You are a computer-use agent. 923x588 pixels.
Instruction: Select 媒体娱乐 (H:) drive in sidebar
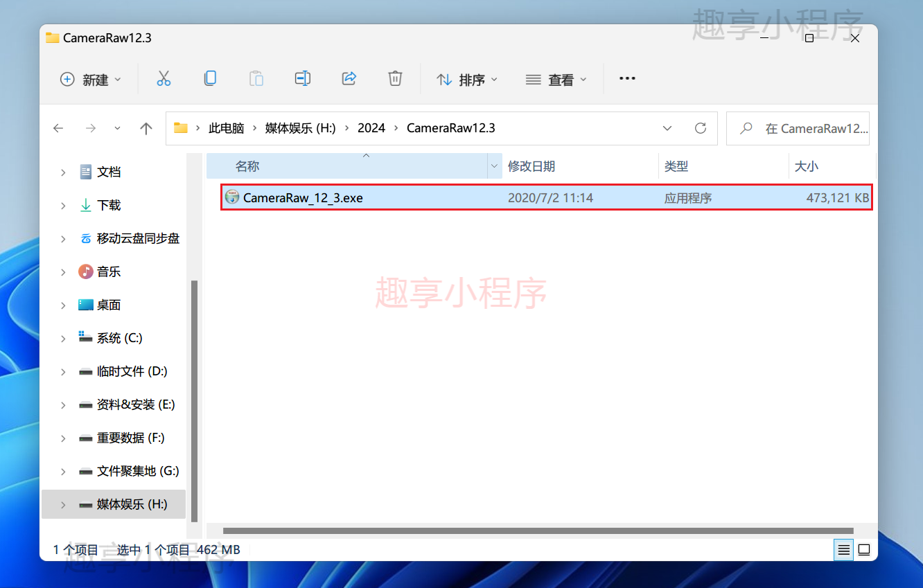point(114,504)
